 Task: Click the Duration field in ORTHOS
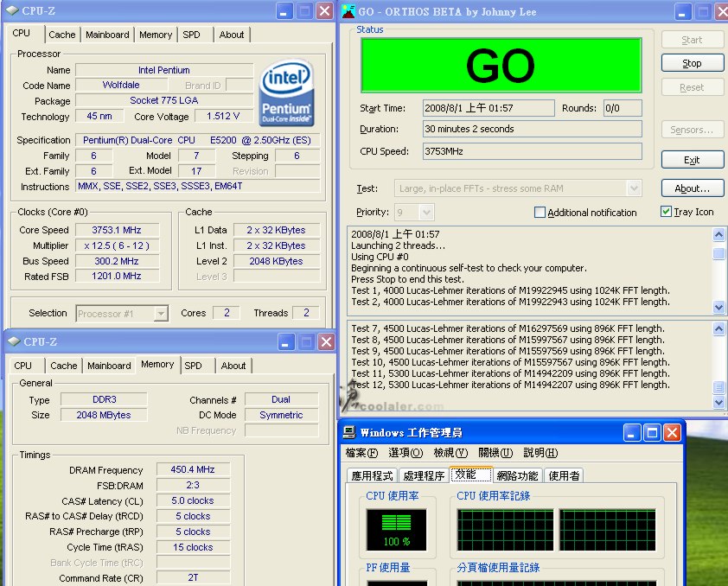(532, 129)
